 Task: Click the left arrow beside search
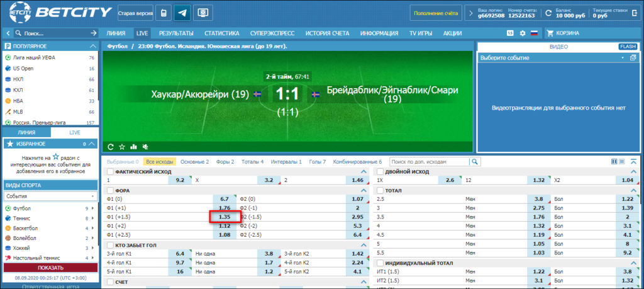(x=8, y=33)
